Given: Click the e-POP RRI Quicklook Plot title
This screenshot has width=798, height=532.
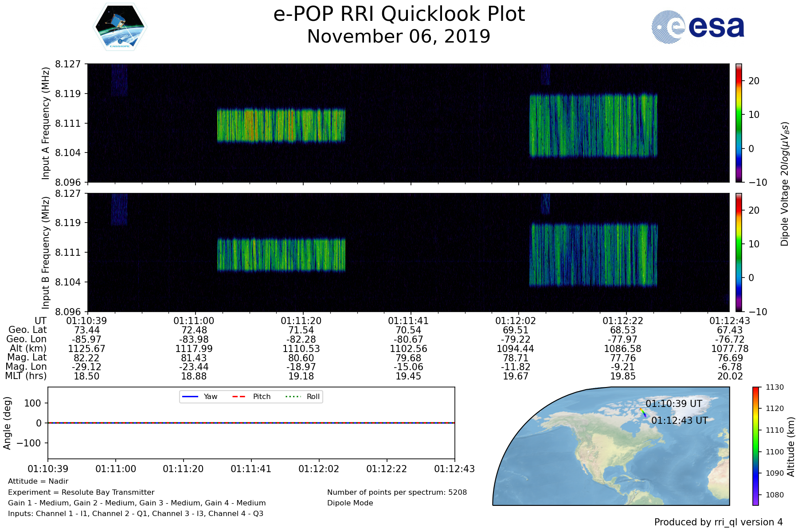Looking at the screenshot, I should point(399,14).
